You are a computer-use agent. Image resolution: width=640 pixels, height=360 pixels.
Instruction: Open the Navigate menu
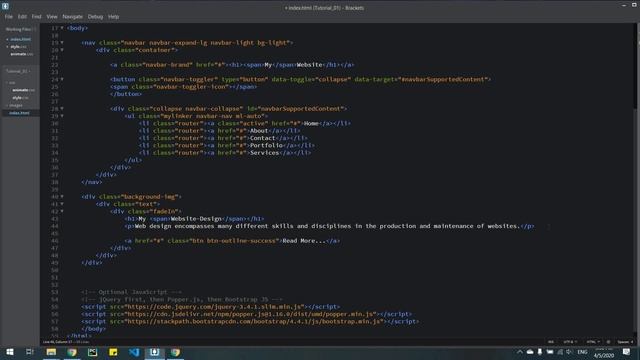73,17
